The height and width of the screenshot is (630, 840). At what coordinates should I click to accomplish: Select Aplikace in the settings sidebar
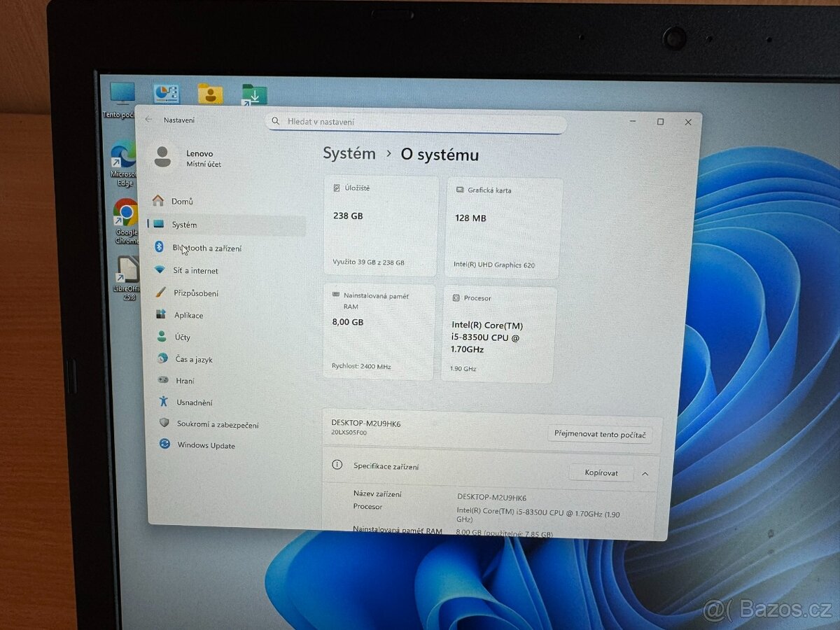coord(189,315)
